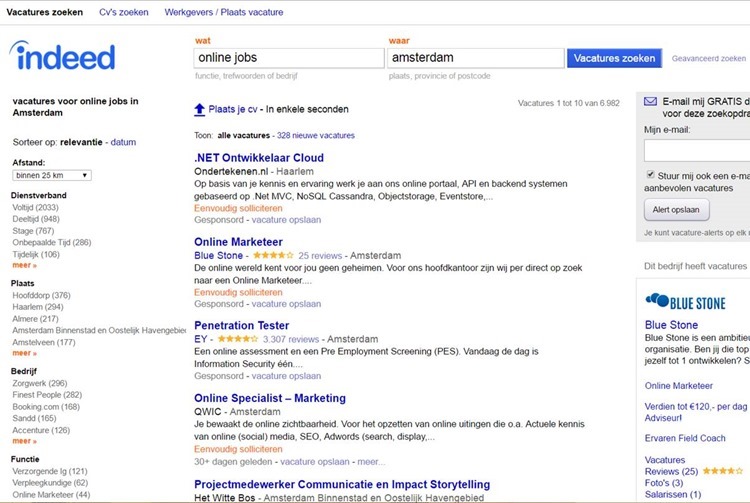Open 'Salarissen (1)' in Blue Stone panel

(x=673, y=494)
